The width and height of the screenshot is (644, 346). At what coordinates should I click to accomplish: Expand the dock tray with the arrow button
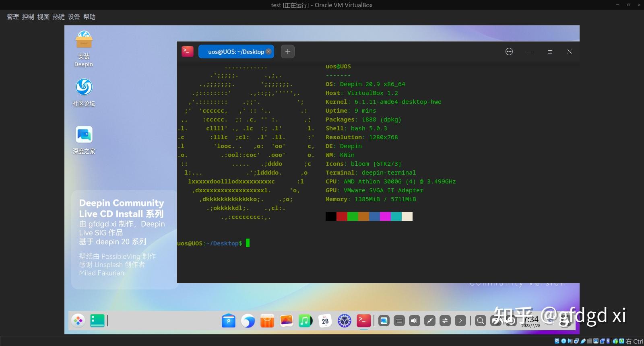tap(460, 321)
